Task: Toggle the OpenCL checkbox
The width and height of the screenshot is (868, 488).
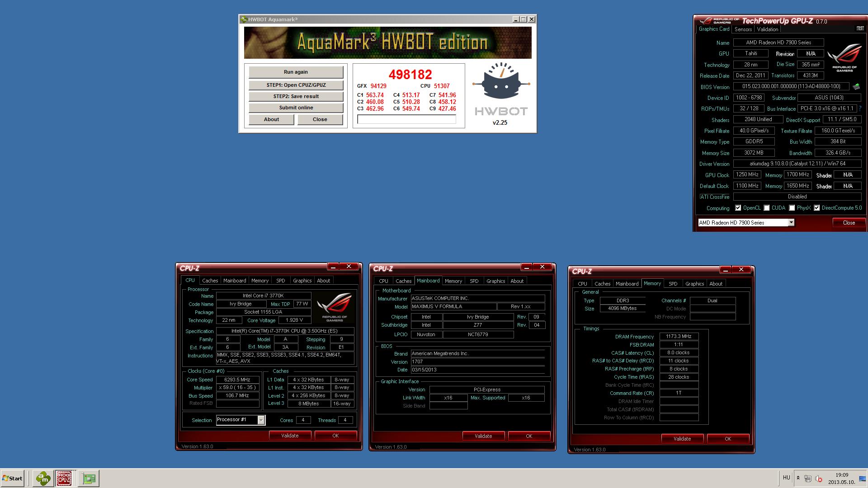Action: point(738,208)
